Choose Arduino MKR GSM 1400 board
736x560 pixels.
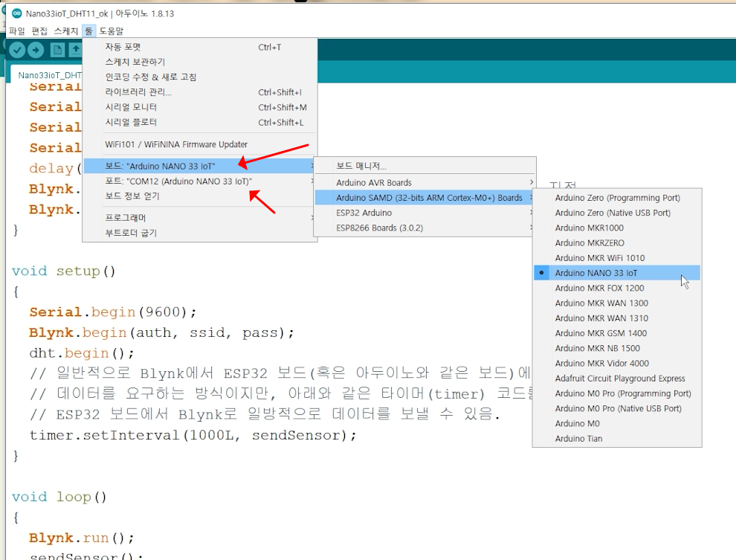point(617,333)
